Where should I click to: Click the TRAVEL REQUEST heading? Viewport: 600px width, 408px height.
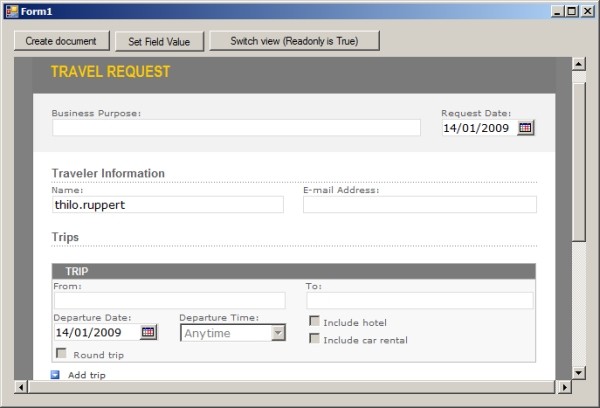click(x=111, y=72)
